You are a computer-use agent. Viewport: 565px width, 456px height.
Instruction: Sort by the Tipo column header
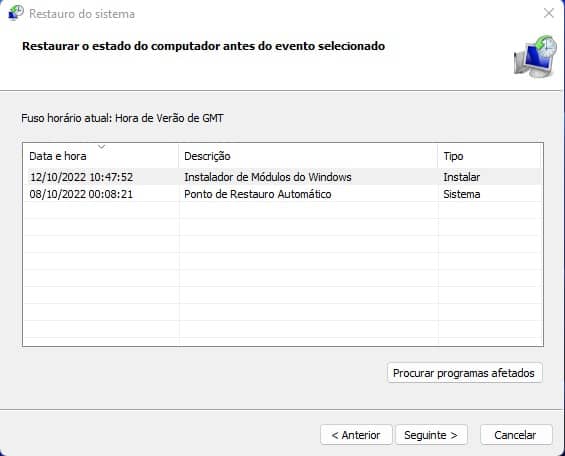pyautogui.click(x=489, y=156)
